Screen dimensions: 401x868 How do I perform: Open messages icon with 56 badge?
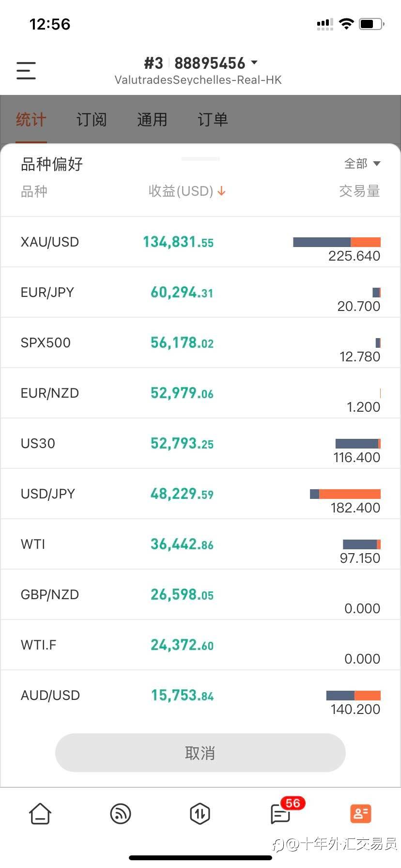click(281, 813)
